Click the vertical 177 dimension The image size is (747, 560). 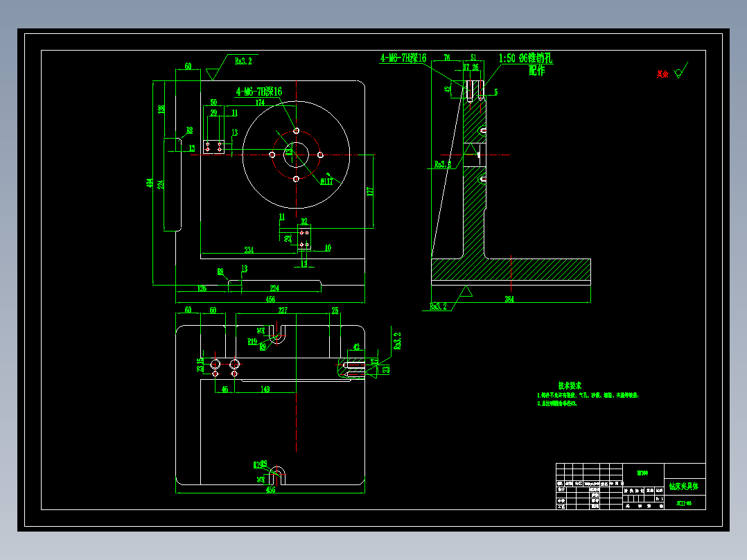pos(370,191)
